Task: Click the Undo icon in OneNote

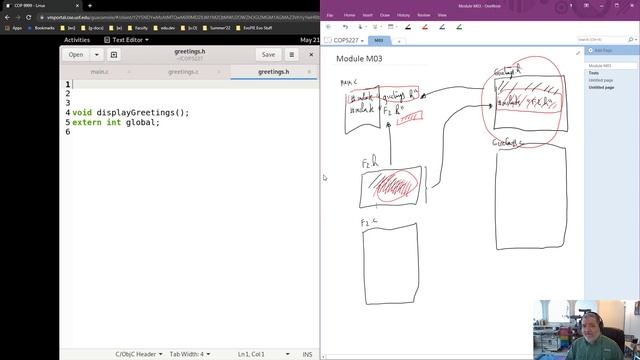Action: click(x=345, y=27)
